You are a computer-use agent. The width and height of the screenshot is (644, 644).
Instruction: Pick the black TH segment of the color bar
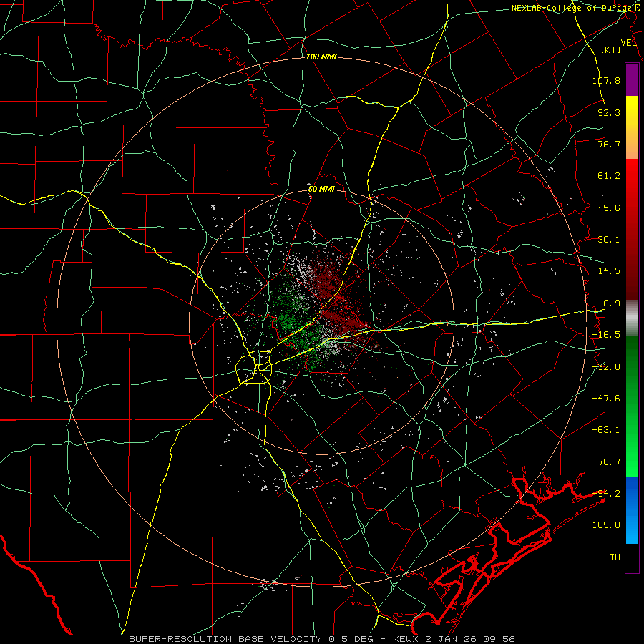point(632,558)
